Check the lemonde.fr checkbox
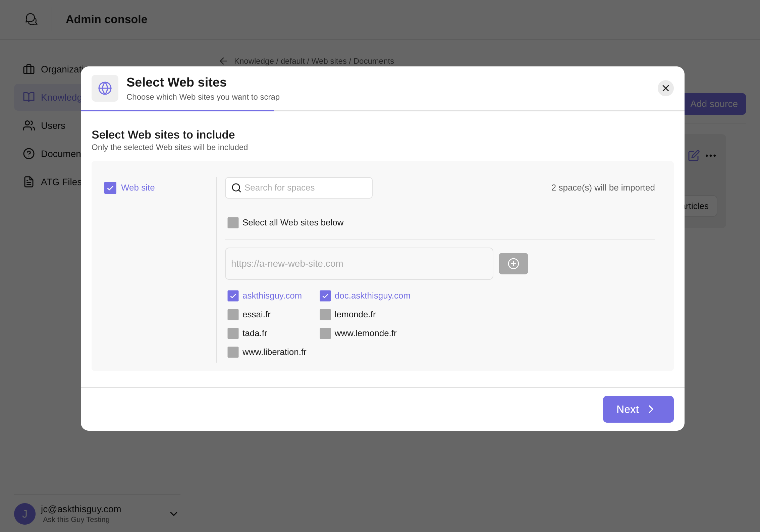The image size is (760, 532). pyautogui.click(x=325, y=314)
